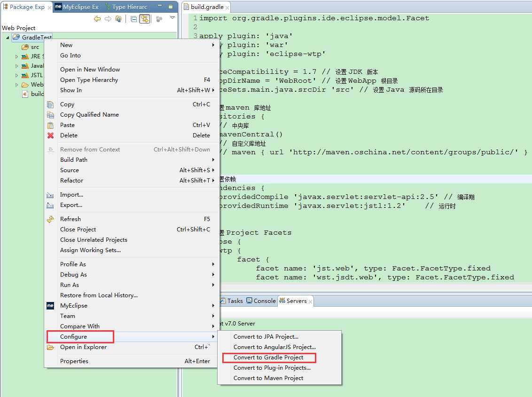Click the Refresh arrows icon in menu
Image resolution: width=532 pixels, height=397 pixels.
coord(50,219)
